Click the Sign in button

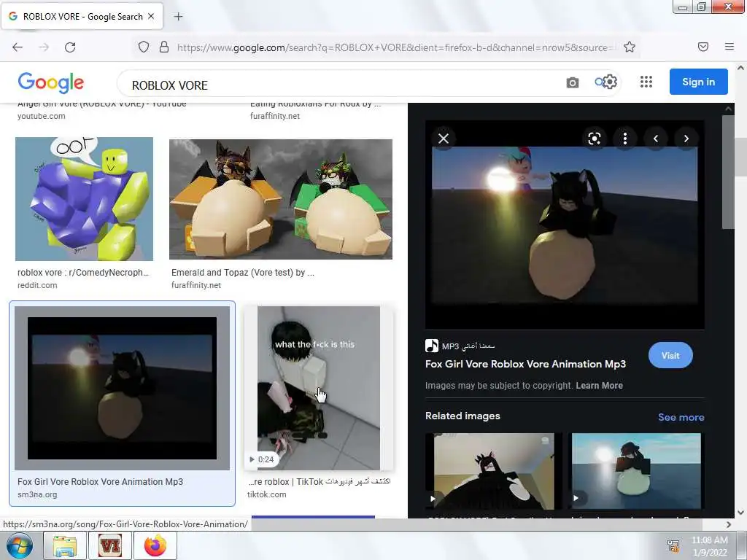pos(698,82)
